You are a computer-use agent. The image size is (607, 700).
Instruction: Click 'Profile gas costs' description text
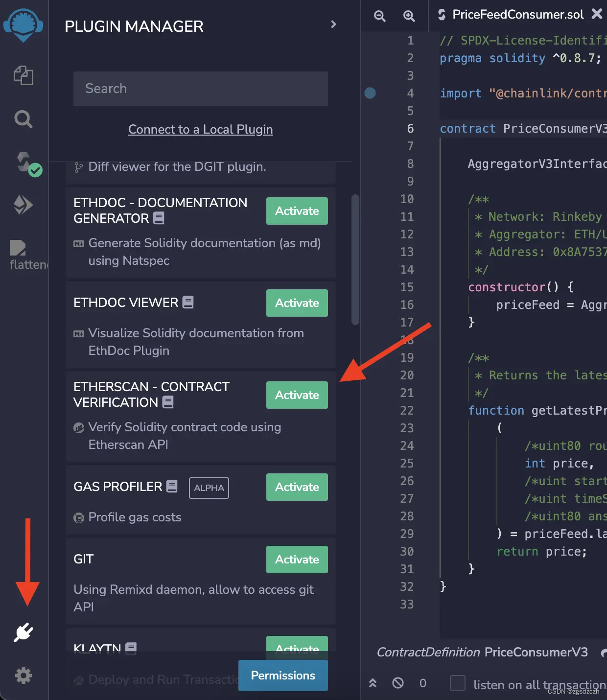point(135,517)
